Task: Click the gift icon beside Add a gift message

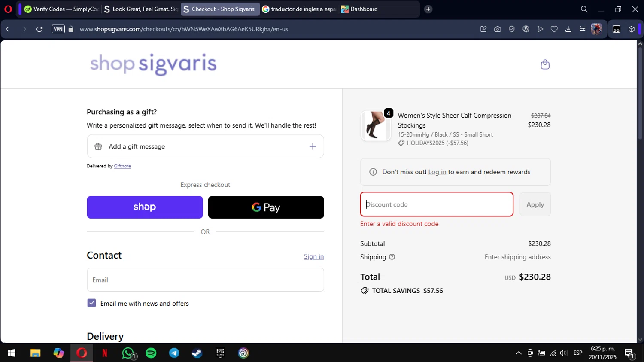Action: pos(98,146)
